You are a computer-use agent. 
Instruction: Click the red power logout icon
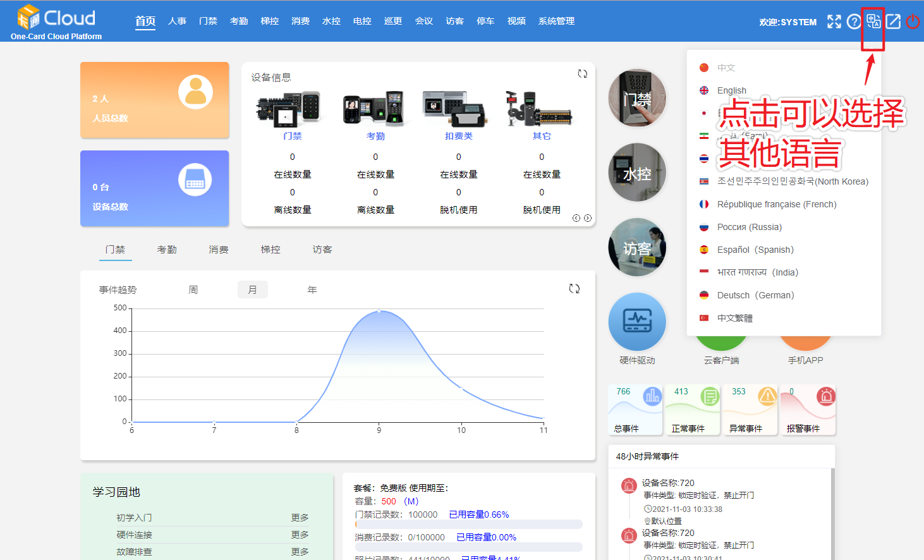[913, 21]
